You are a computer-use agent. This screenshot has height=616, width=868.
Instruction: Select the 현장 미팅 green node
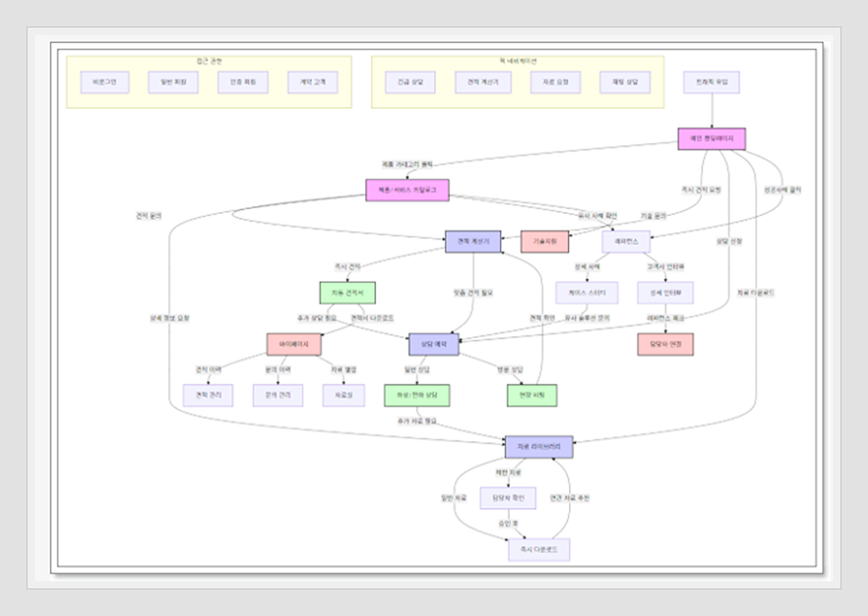click(x=532, y=395)
